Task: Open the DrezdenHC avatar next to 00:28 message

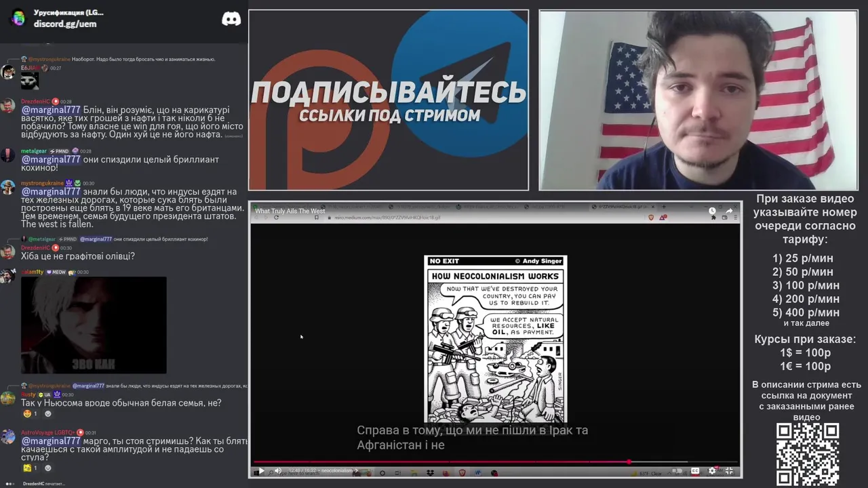Action: point(8,106)
